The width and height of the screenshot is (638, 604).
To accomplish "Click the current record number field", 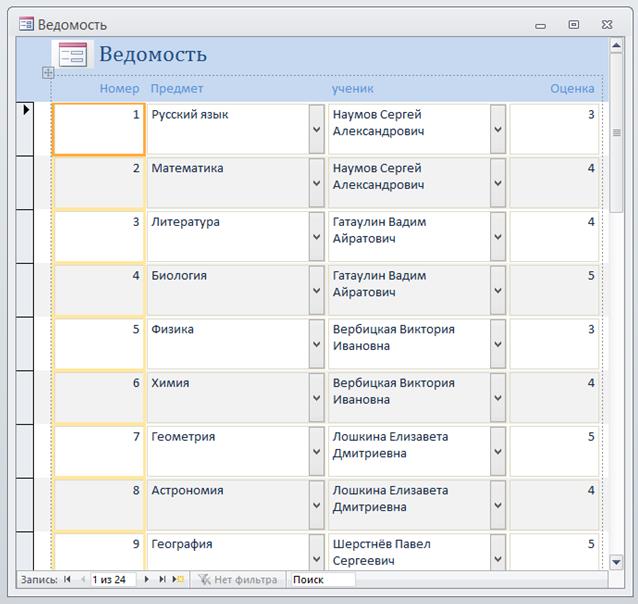I will pos(113,580).
